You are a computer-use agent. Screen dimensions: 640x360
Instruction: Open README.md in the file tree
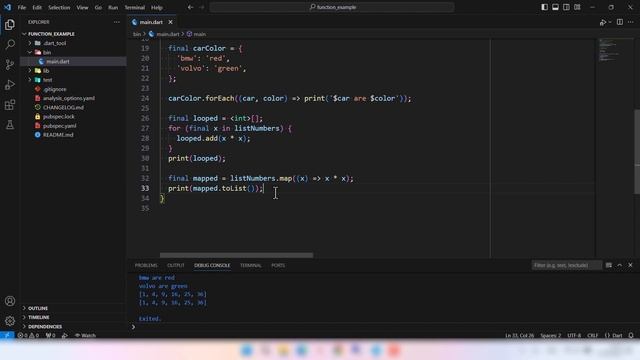point(58,135)
